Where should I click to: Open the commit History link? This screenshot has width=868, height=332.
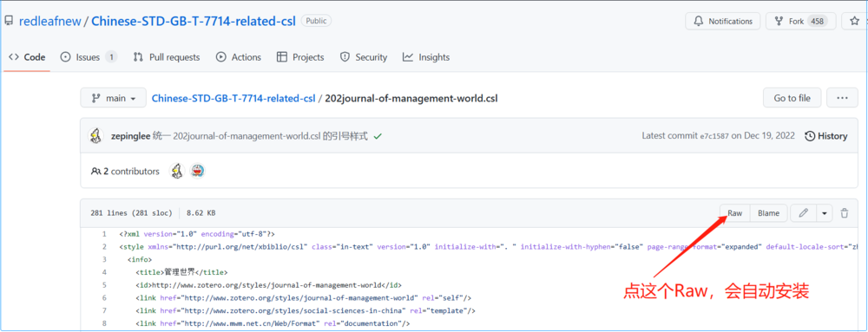pos(826,136)
